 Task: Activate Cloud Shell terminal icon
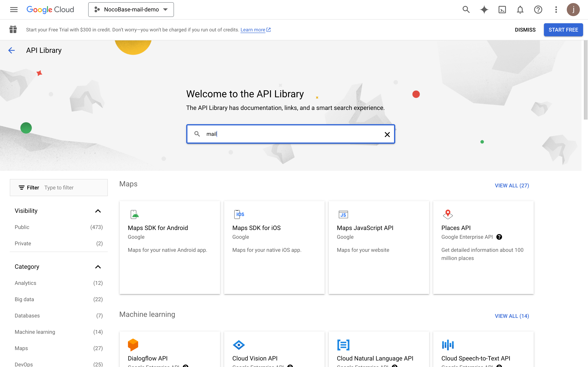(x=502, y=9)
